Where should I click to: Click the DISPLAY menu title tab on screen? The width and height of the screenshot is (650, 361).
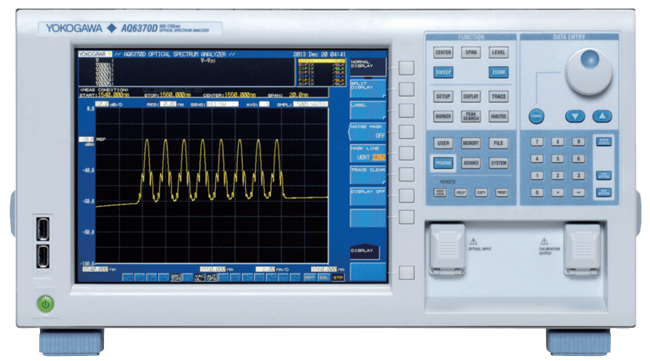pos(364,251)
